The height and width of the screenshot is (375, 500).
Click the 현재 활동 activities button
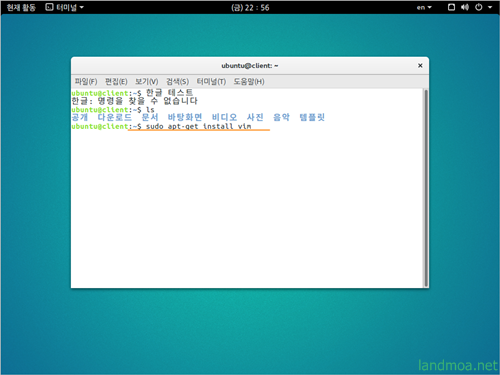[x=21, y=7]
